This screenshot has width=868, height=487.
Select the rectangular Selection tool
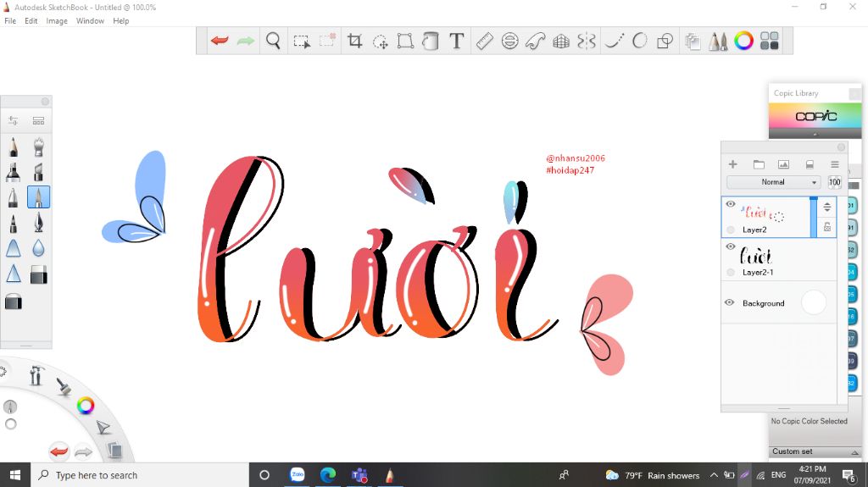[302, 41]
